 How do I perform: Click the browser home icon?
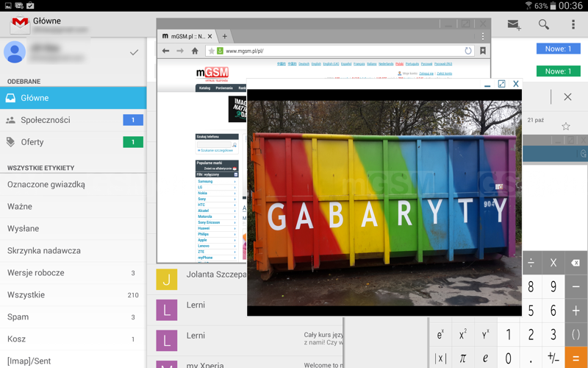pos(195,51)
